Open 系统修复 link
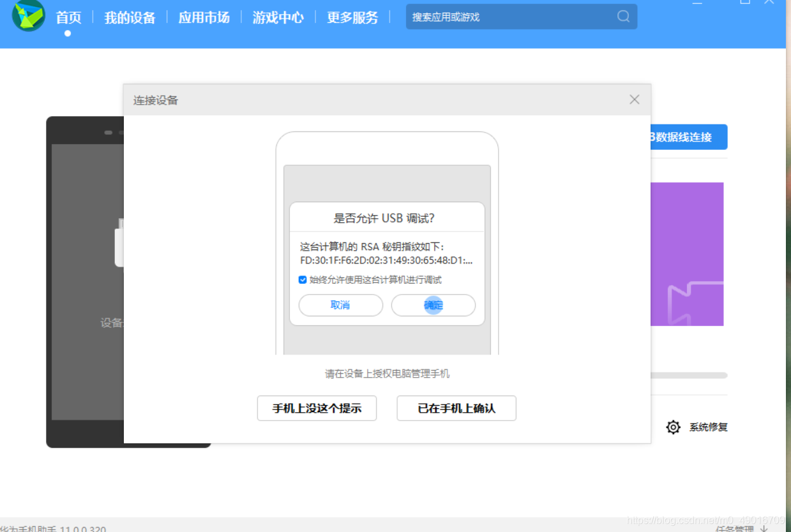Screen dimensions: 791x532 (x=709, y=427)
